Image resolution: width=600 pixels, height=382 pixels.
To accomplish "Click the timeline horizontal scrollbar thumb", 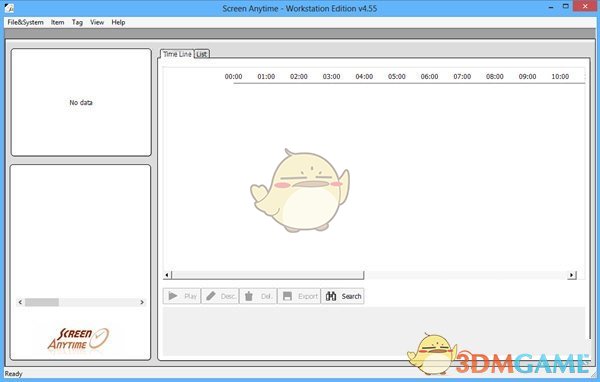I will (267, 275).
